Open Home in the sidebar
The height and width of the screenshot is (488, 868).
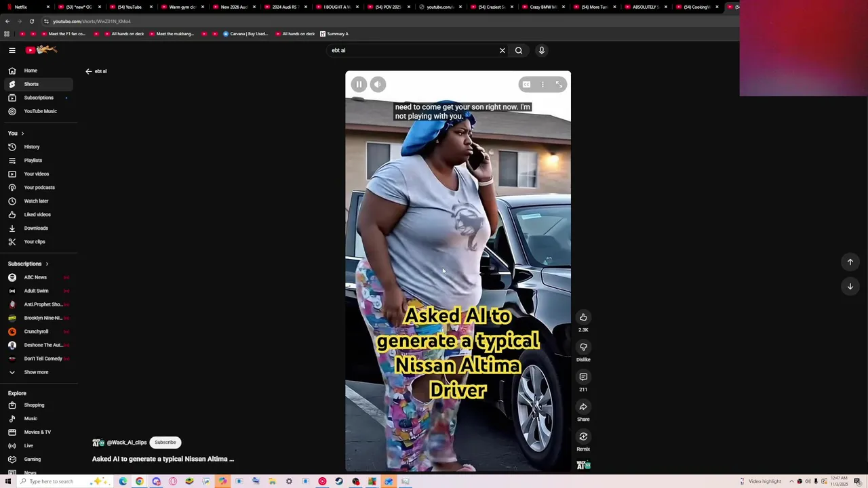[39, 70]
